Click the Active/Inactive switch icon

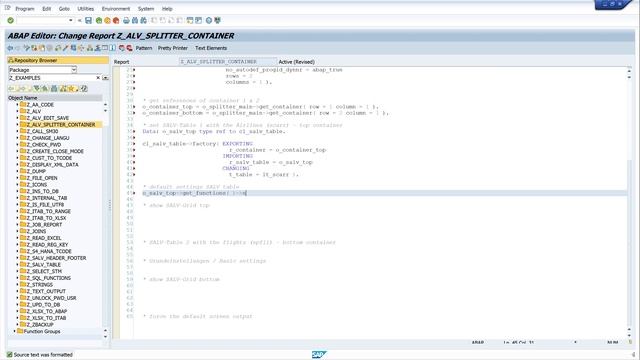[34, 48]
